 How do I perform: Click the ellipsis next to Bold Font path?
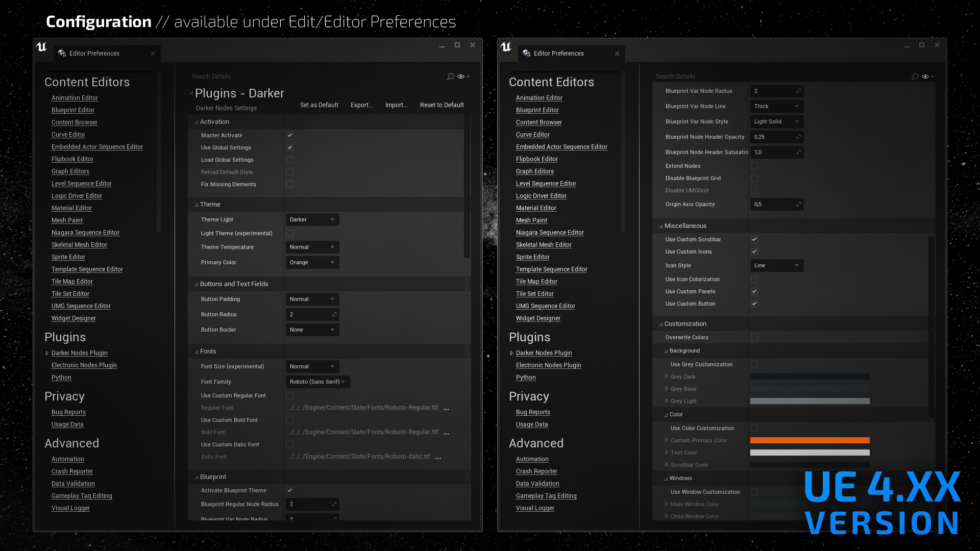pos(446,433)
